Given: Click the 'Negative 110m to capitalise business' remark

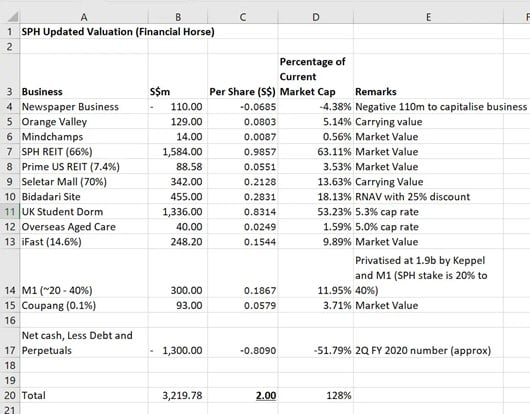Looking at the screenshot, I should point(441,107).
